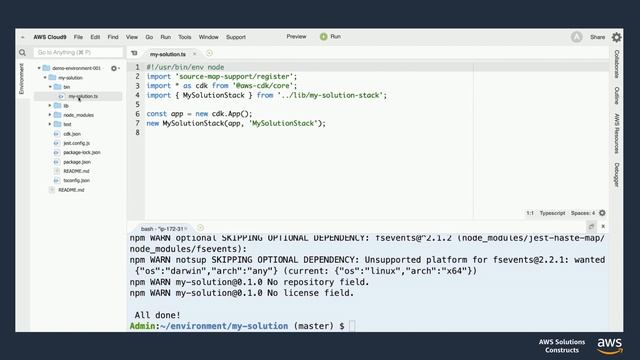Open the Tools menu

[184, 37]
